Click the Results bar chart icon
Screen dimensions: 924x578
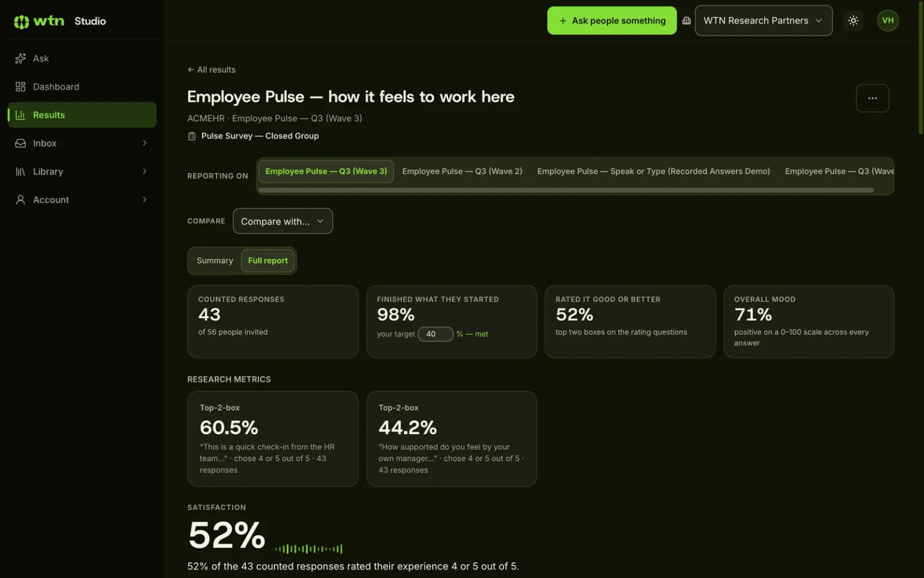[x=20, y=115]
